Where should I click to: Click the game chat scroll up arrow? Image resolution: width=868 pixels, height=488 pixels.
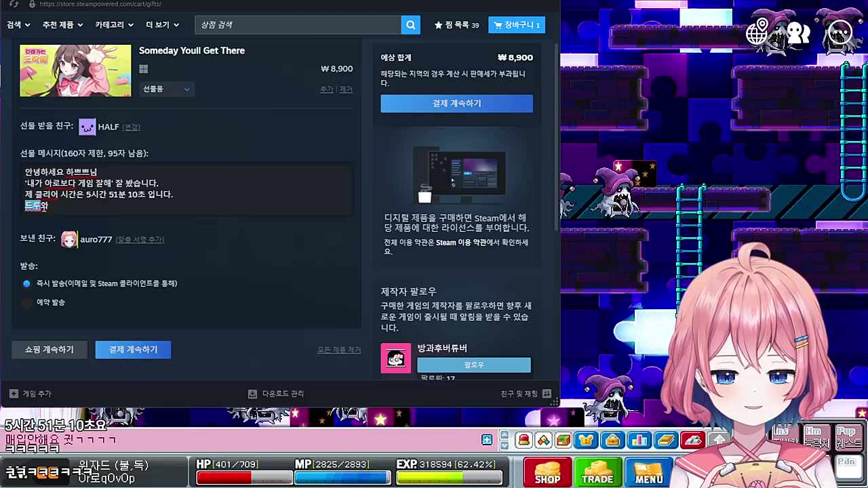504,436
